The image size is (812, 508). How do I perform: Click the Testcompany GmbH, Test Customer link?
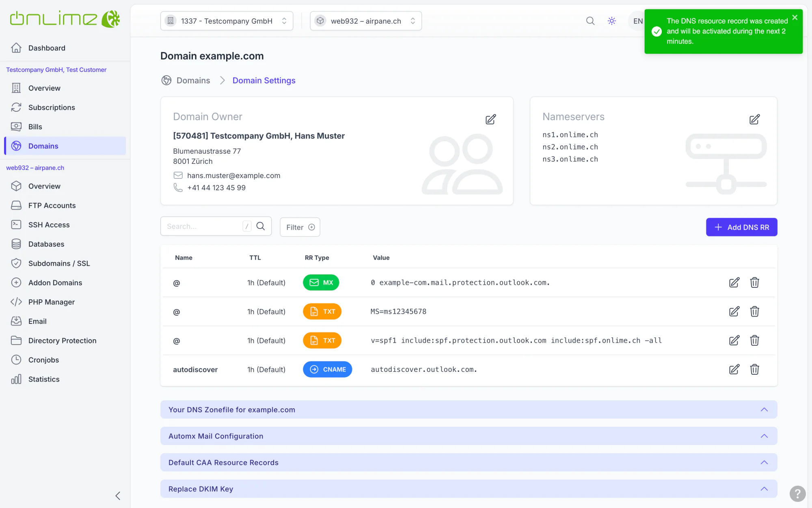56,70
